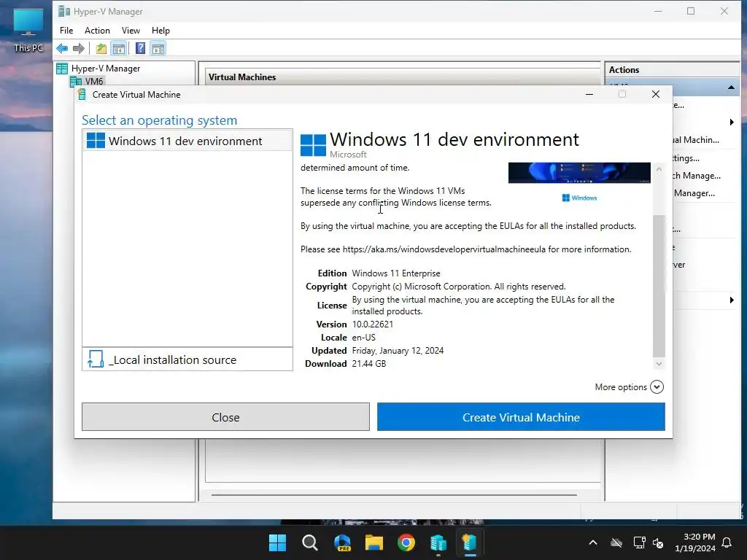
Task: Toggle the Show/Hide Action Pane toolbar icon
Action: click(158, 48)
